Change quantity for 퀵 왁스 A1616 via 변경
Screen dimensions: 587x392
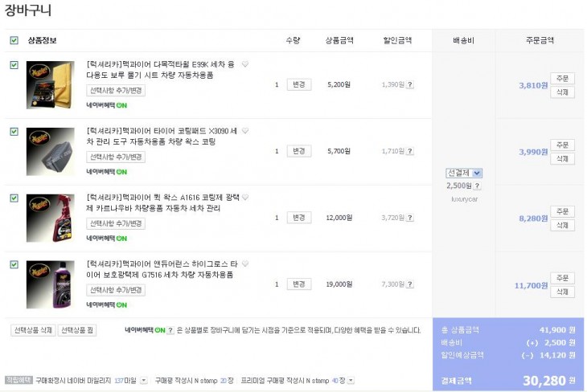point(299,218)
